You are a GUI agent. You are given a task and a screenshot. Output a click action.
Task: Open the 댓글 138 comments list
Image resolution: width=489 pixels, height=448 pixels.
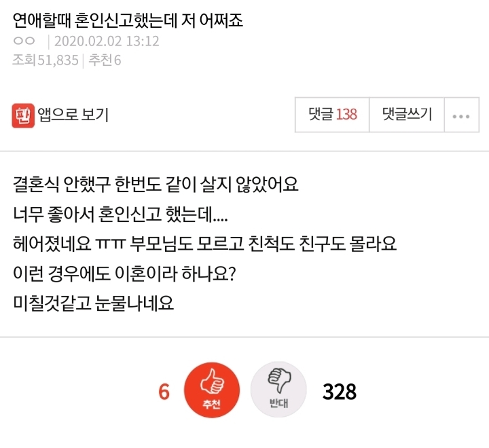[332, 115]
